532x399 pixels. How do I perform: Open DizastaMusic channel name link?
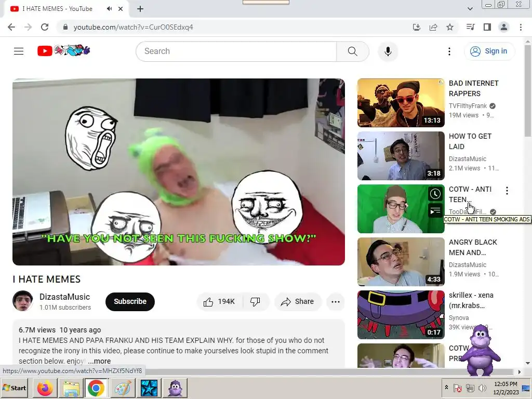(64, 297)
